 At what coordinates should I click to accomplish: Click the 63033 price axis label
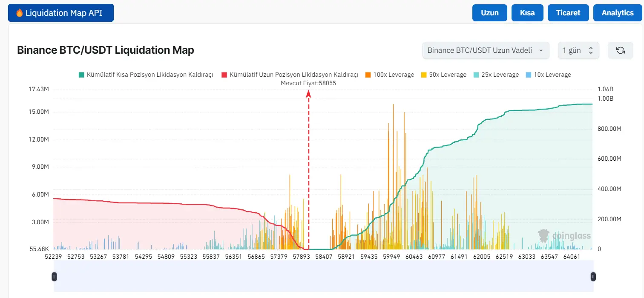tap(526, 257)
